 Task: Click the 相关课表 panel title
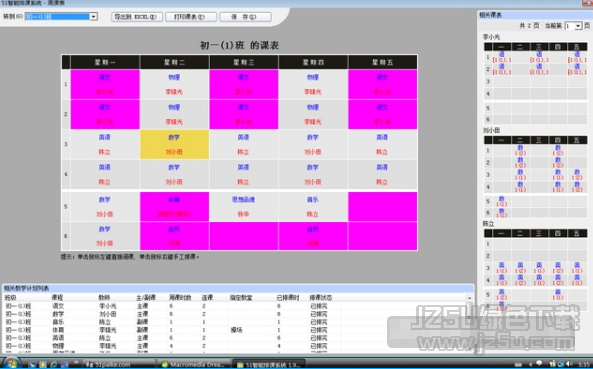coord(491,15)
